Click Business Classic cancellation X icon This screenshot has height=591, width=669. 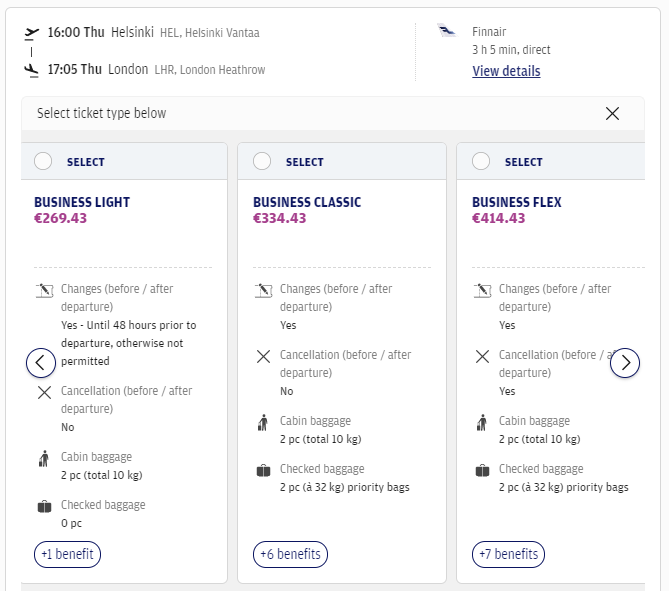click(263, 356)
